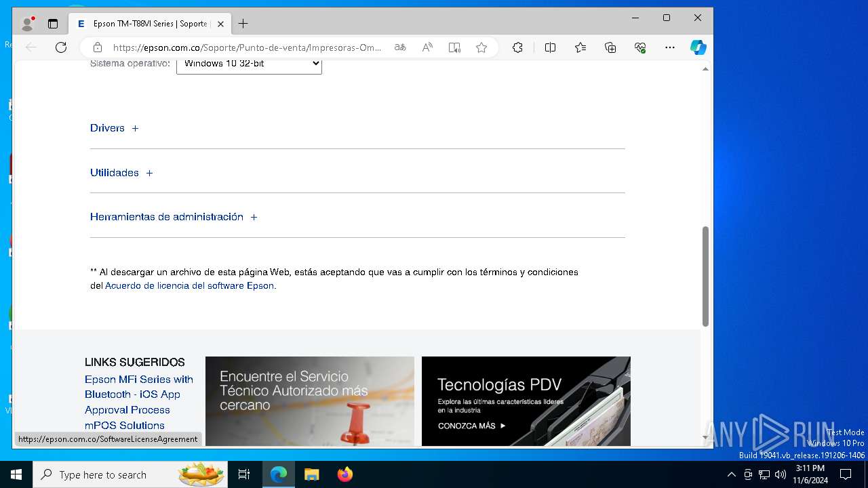
Task: Open tab actions menu icon
Action: [53, 24]
